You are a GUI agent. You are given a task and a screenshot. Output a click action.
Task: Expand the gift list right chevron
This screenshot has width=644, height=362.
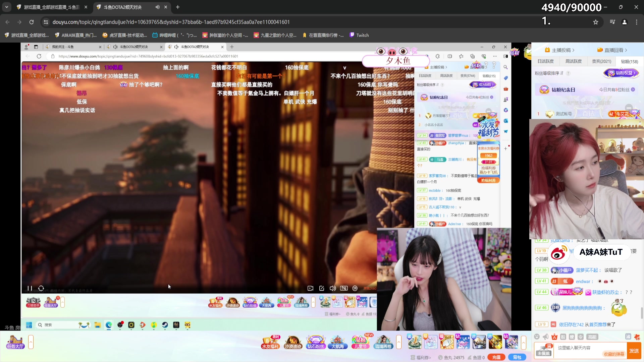[x=524, y=342]
